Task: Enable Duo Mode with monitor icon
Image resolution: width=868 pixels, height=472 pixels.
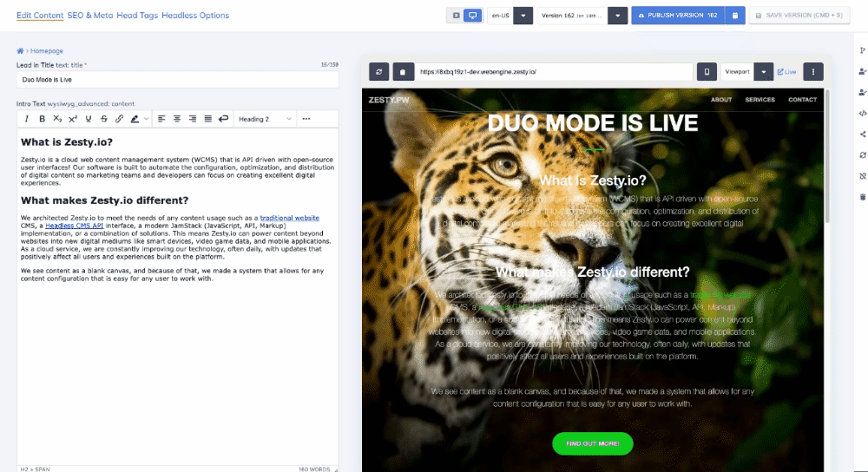Action: (473, 16)
